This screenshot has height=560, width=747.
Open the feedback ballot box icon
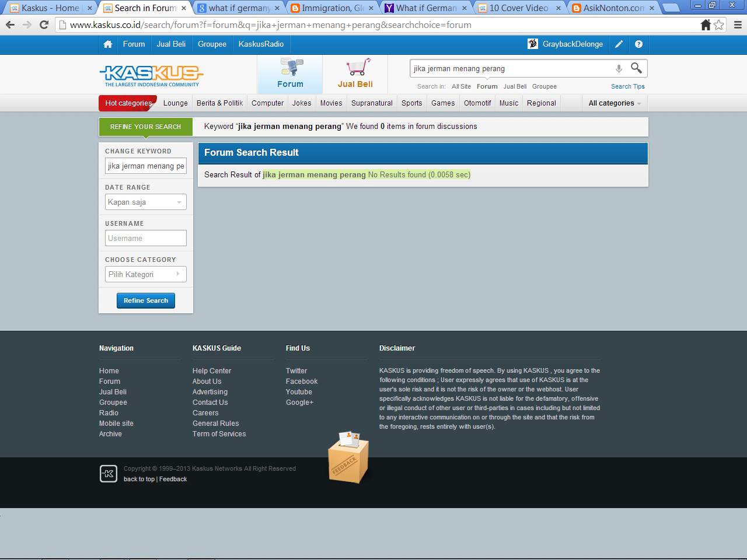(x=348, y=457)
